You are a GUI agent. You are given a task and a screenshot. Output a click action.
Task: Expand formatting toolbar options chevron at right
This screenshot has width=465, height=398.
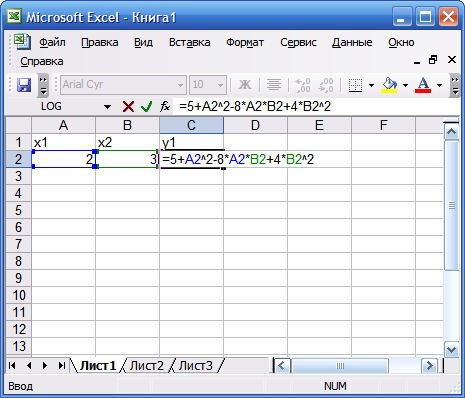[x=455, y=85]
